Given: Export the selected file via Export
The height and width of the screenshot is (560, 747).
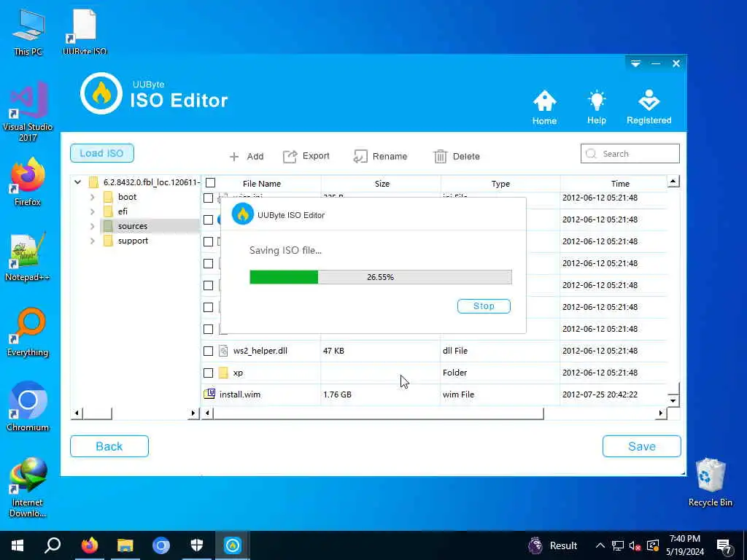Looking at the screenshot, I should click(x=306, y=156).
